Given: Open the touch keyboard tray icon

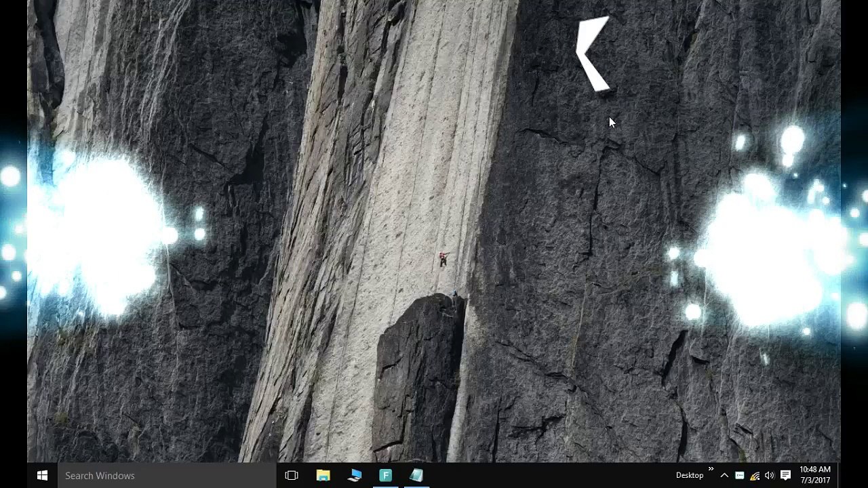Looking at the screenshot, I should point(740,475).
